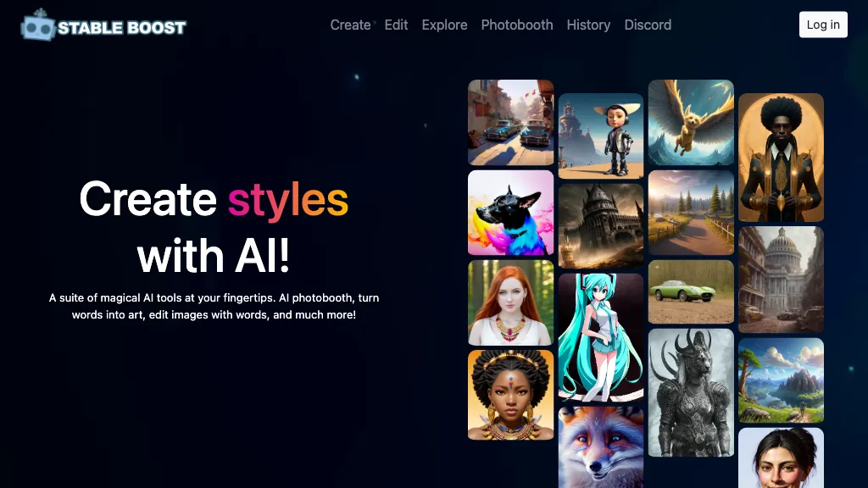
Task: Open the Create menu item
Action: coord(350,25)
